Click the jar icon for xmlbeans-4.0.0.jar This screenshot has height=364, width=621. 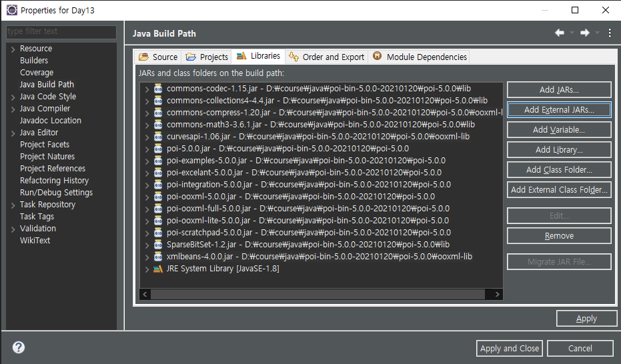tap(158, 257)
